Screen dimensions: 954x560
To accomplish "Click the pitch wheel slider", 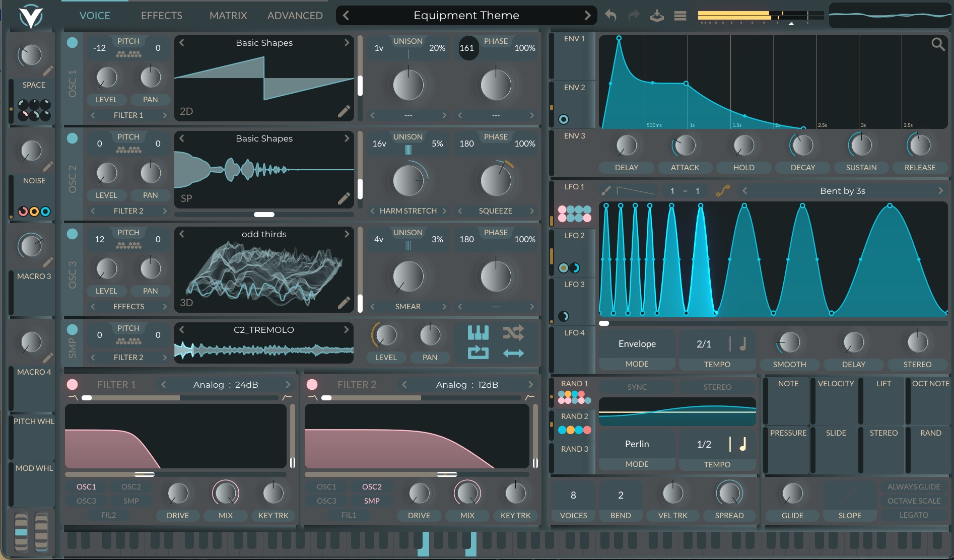I will pos(21,532).
